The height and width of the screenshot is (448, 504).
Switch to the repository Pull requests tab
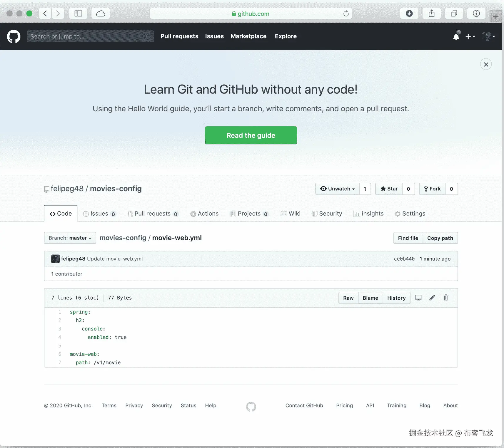point(153,214)
